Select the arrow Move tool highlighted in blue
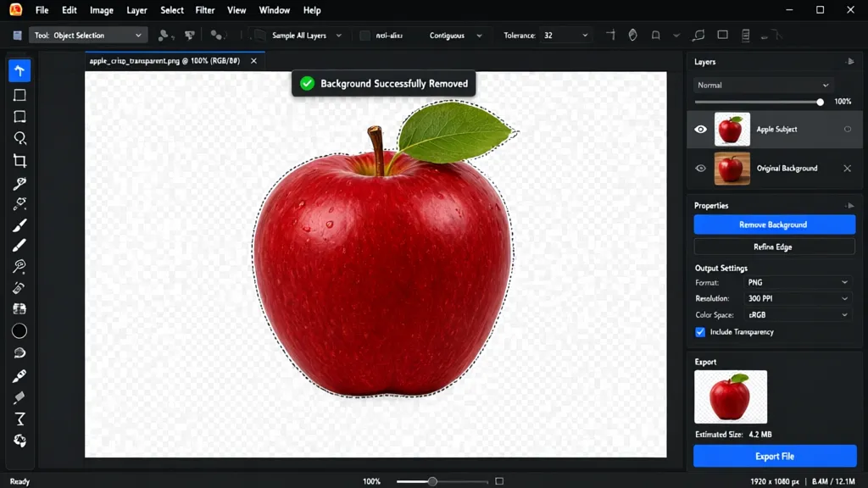 pyautogui.click(x=19, y=71)
